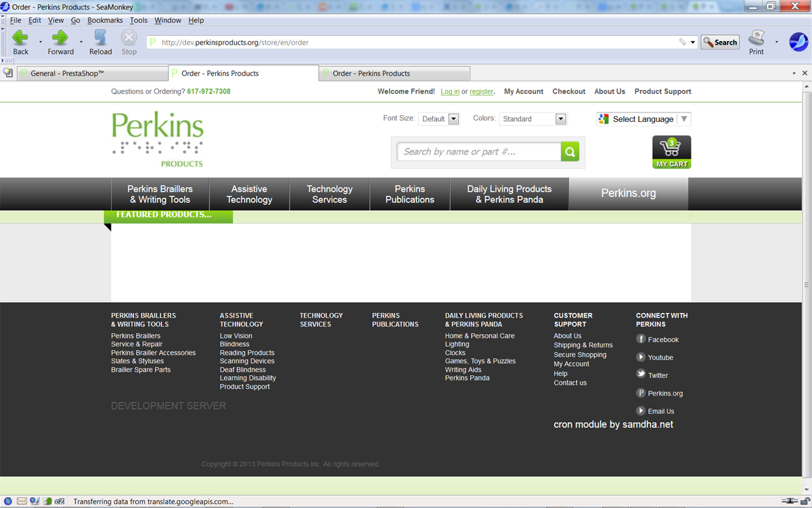Click the green magnifier search button
812x508 pixels.
point(570,152)
